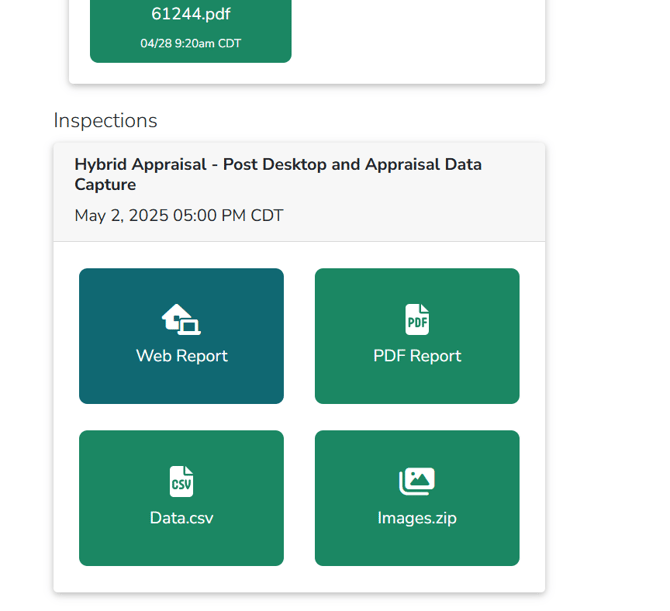Click the "PDF Report" label text
The height and width of the screenshot is (611, 670).
point(417,356)
